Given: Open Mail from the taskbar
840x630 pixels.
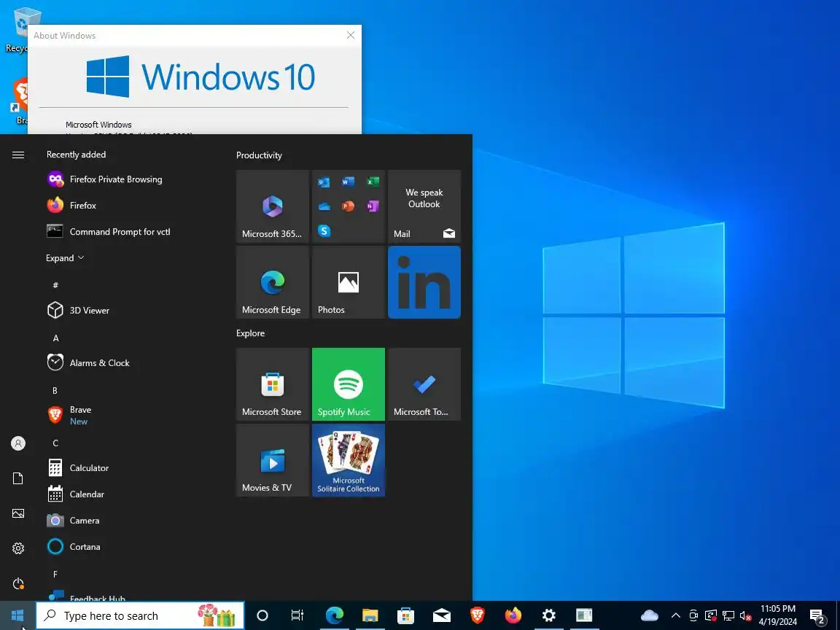Looking at the screenshot, I should tap(441, 615).
